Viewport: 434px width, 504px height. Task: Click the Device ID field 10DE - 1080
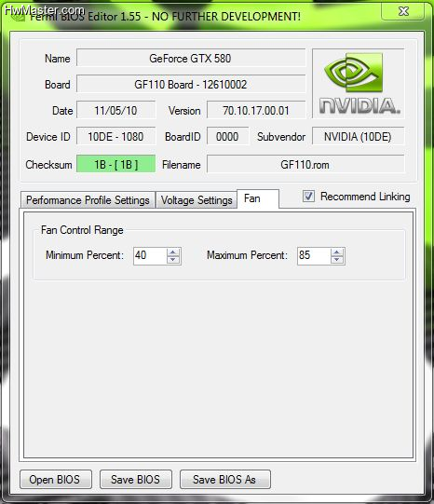point(116,136)
